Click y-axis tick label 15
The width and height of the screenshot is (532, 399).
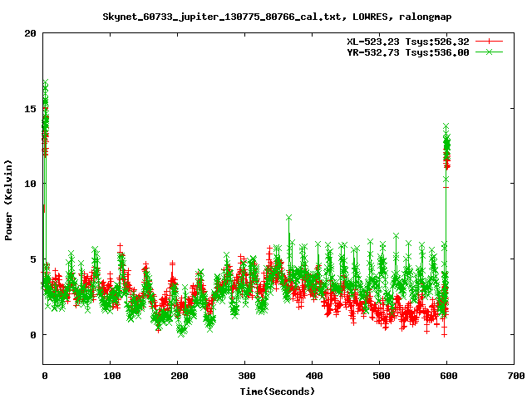coord(31,109)
